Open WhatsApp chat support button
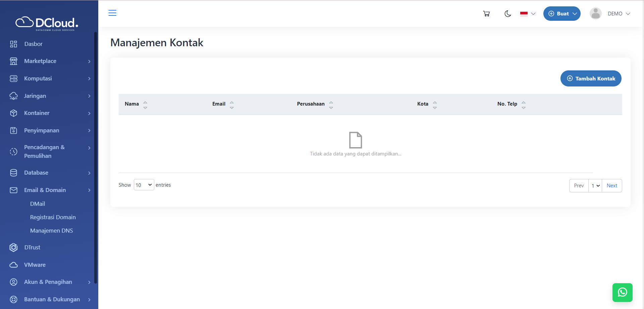644x309 pixels. [622, 292]
